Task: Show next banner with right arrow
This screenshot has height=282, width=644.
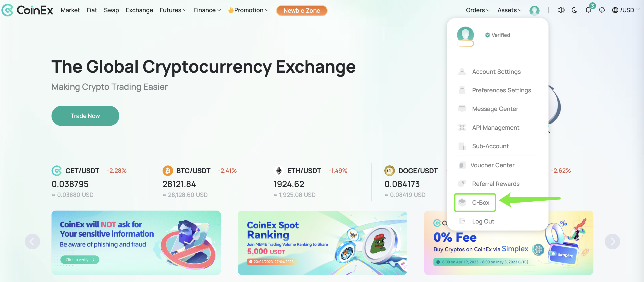Action: click(612, 241)
